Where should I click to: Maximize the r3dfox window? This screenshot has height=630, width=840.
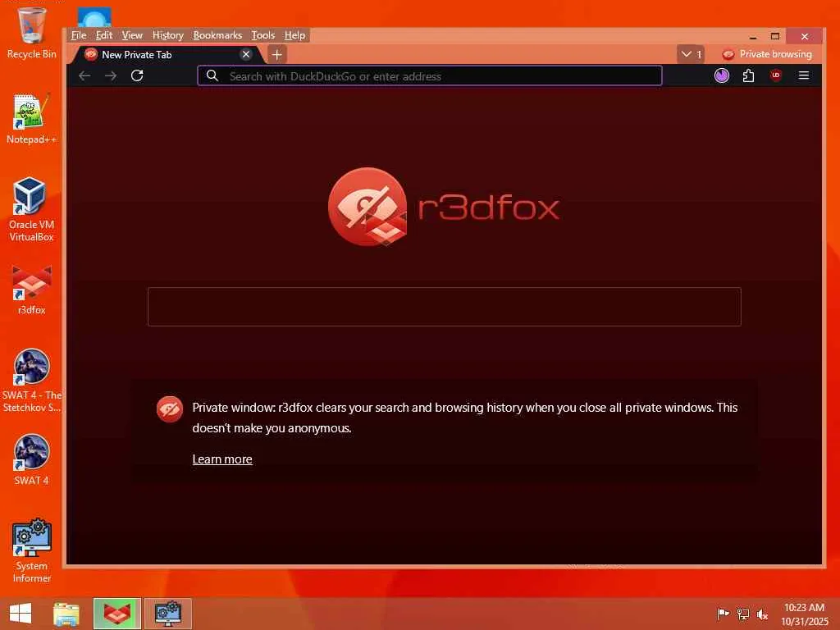(x=775, y=36)
